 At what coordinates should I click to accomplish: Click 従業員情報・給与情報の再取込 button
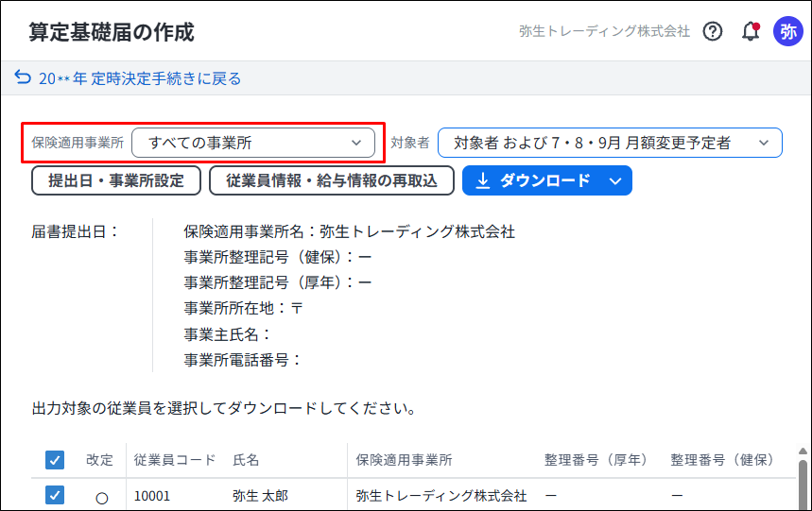coord(332,180)
